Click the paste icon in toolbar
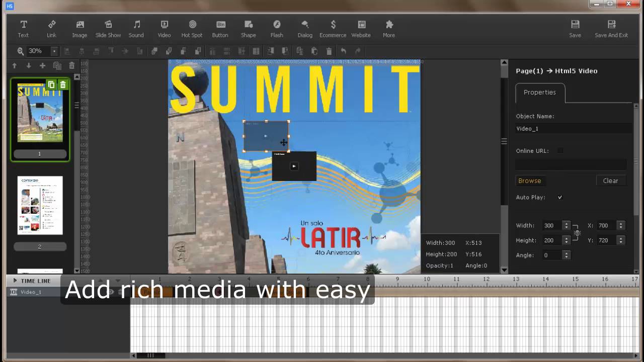 point(314,51)
